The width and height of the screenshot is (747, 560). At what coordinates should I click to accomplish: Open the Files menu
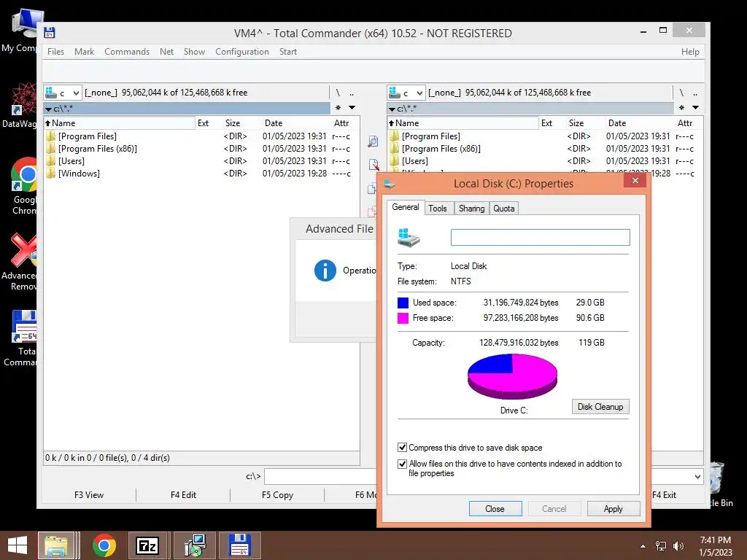55,52
